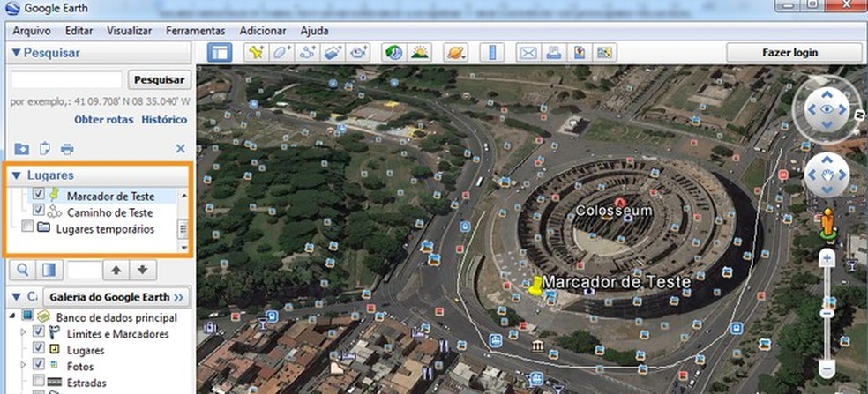Zoom out with the minus button

(827, 368)
